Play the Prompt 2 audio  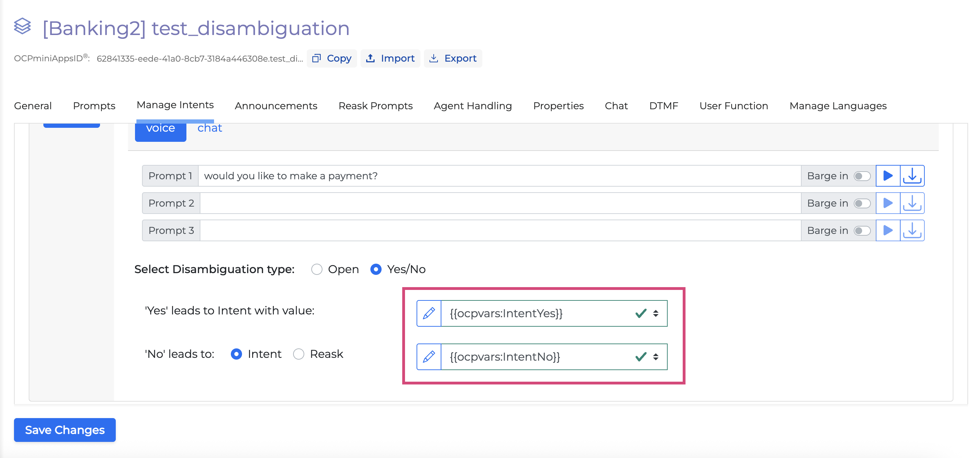tap(888, 203)
